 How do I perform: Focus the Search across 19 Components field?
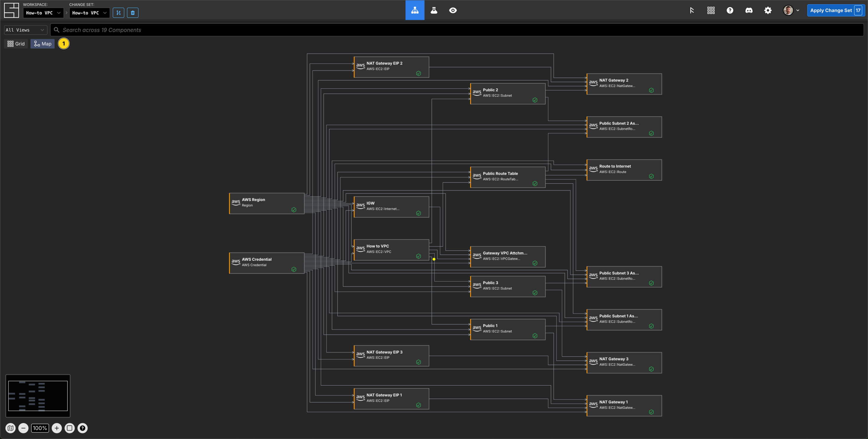coord(457,30)
